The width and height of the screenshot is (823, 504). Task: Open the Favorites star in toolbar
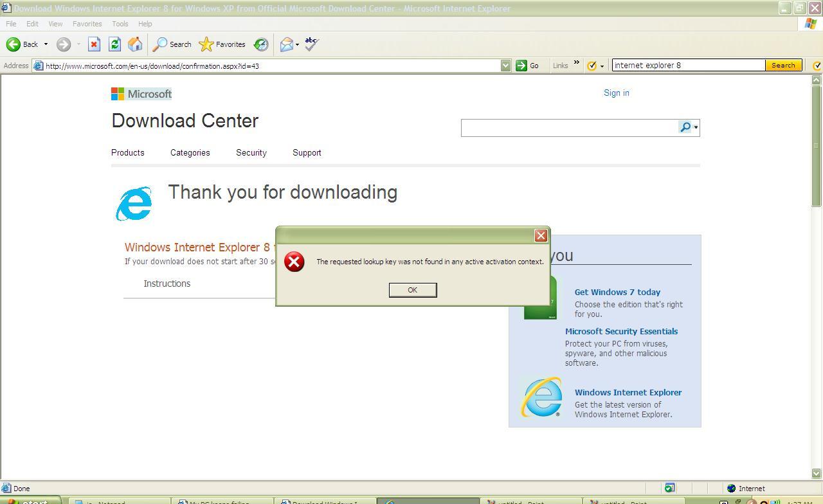pos(222,44)
